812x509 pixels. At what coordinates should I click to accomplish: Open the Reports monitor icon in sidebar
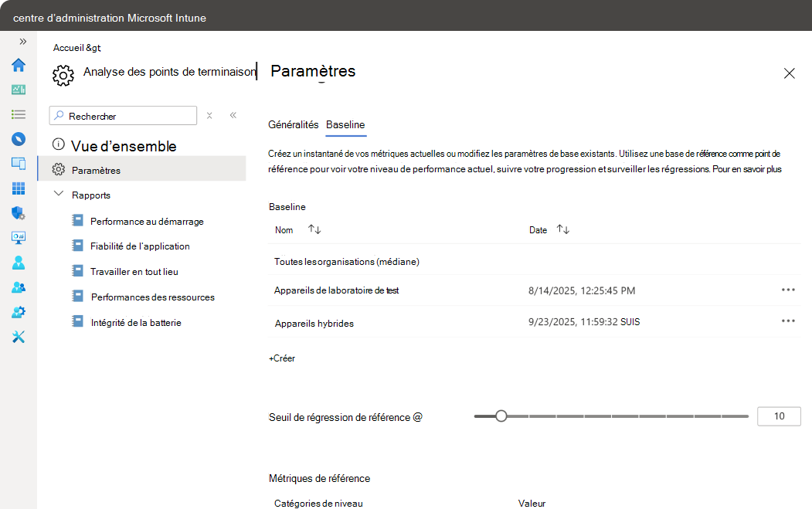pos(18,238)
